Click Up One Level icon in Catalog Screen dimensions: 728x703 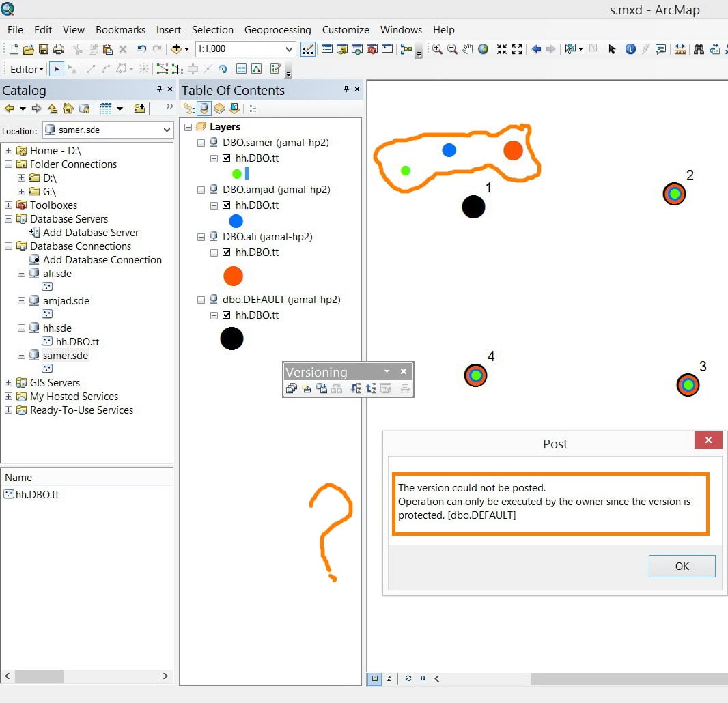[53, 109]
